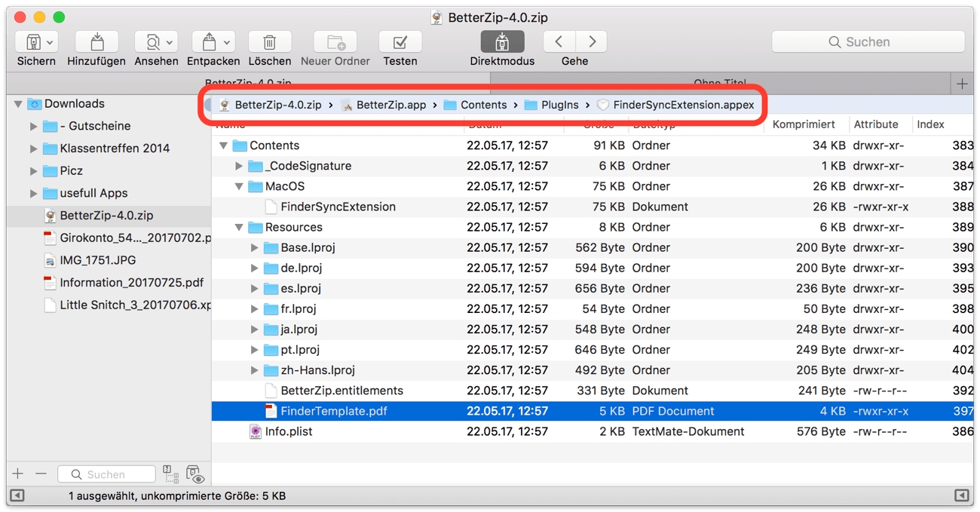Click the Entpacken extract icon
This screenshot has width=980, height=512.
[x=208, y=42]
